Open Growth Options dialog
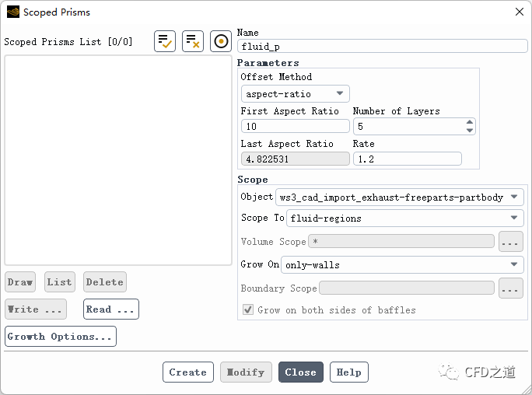 (61, 337)
